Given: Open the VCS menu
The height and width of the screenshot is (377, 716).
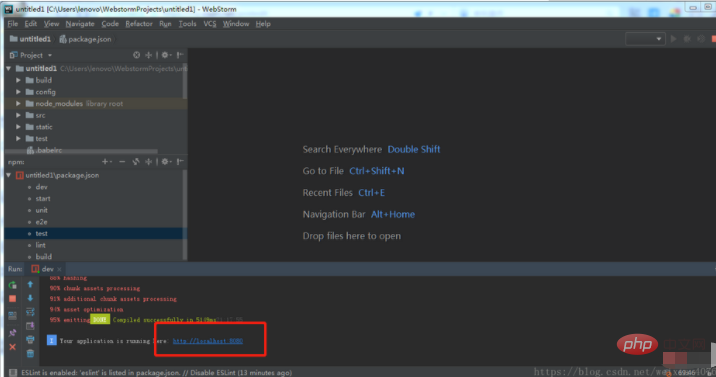Looking at the screenshot, I should (x=210, y=24).
